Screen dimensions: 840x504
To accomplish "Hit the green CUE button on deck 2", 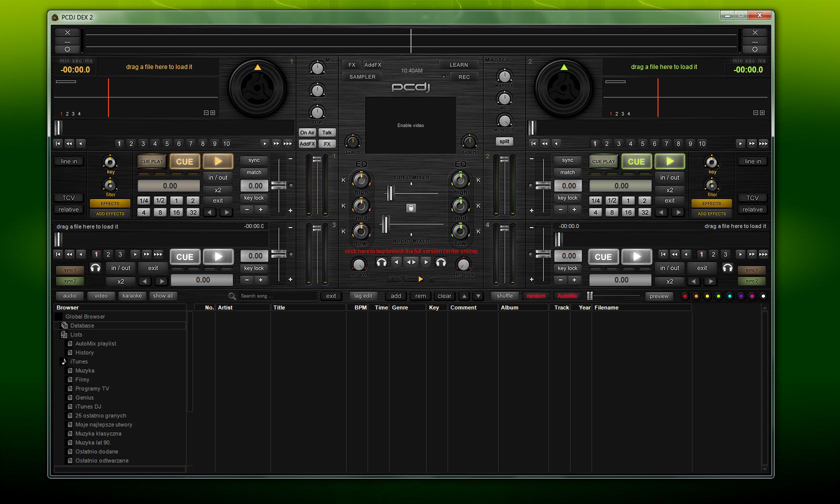I will tap(636, 161).
